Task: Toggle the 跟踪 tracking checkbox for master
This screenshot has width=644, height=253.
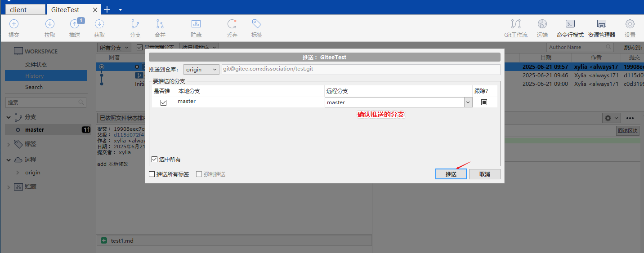Action: 484,102
